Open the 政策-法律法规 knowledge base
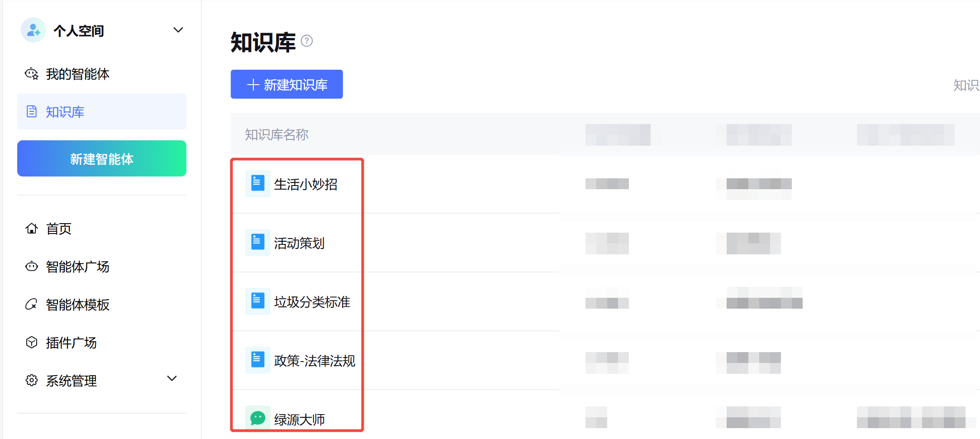This screenshot has width=980, height=439. 314,361
